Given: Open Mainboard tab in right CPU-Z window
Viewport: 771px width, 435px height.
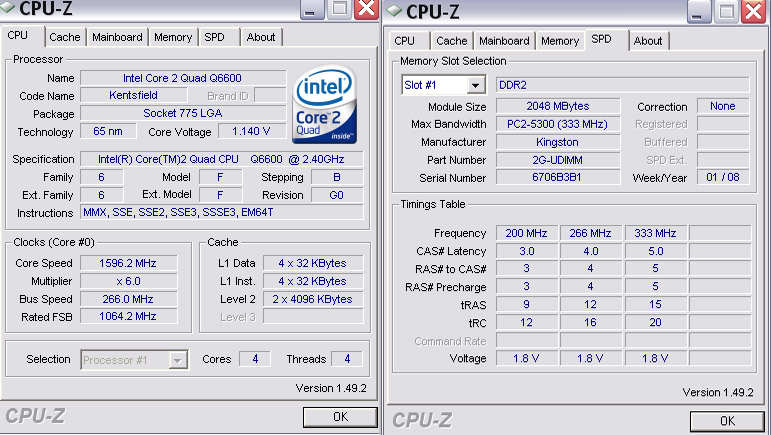Looking at the screenshot, I should point(504,41).
